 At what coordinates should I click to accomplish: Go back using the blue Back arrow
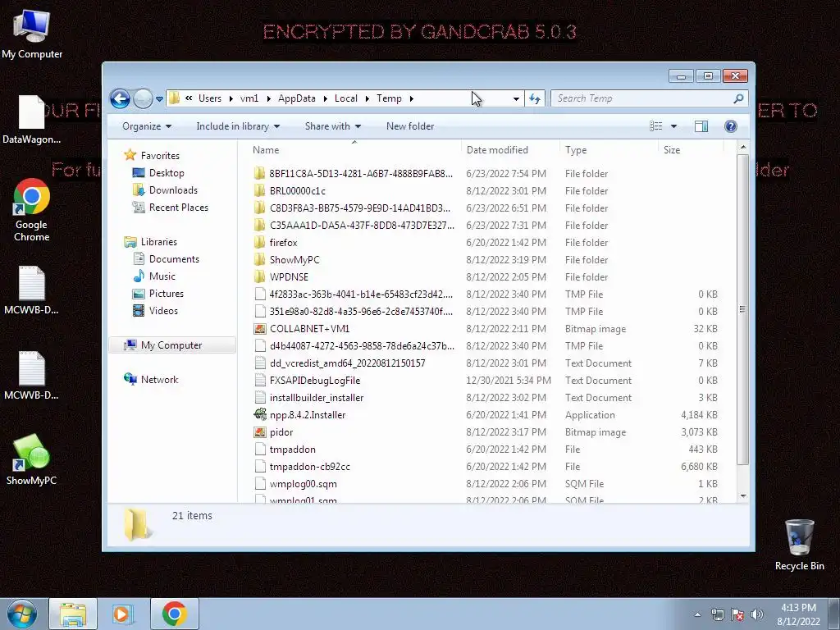(x=120, y=98)
